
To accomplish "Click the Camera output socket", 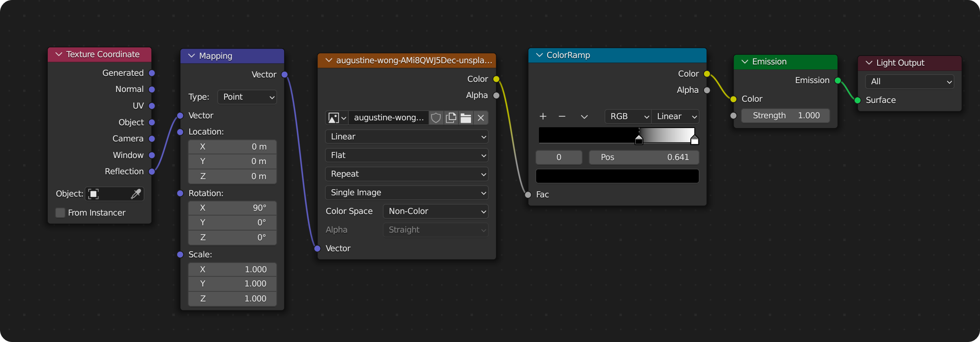I will (152, 139).
